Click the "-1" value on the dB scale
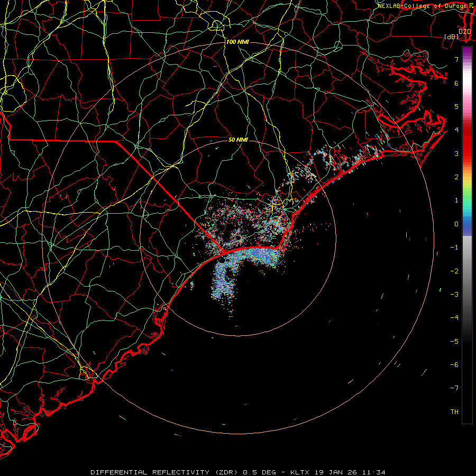 454,248
